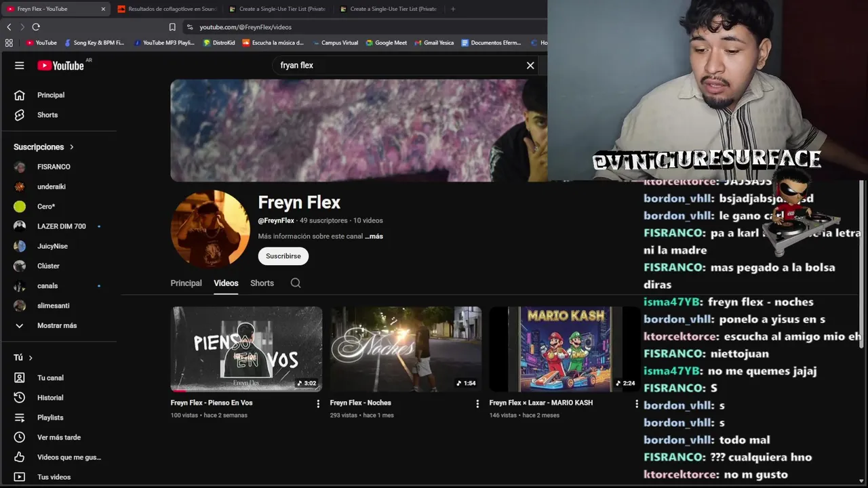The image size is (868, 488).
Task: Open the YouTube hamburger guide menu
Action: click(20, 66)
